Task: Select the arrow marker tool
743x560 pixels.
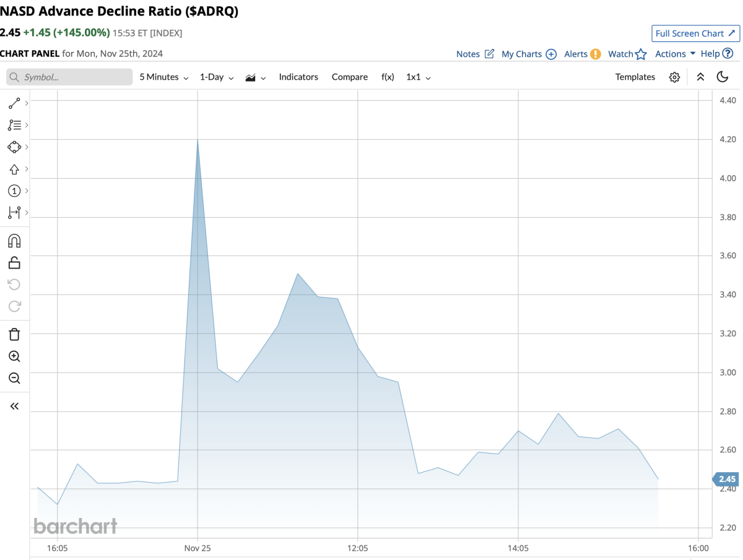Action: pos(14,169)
